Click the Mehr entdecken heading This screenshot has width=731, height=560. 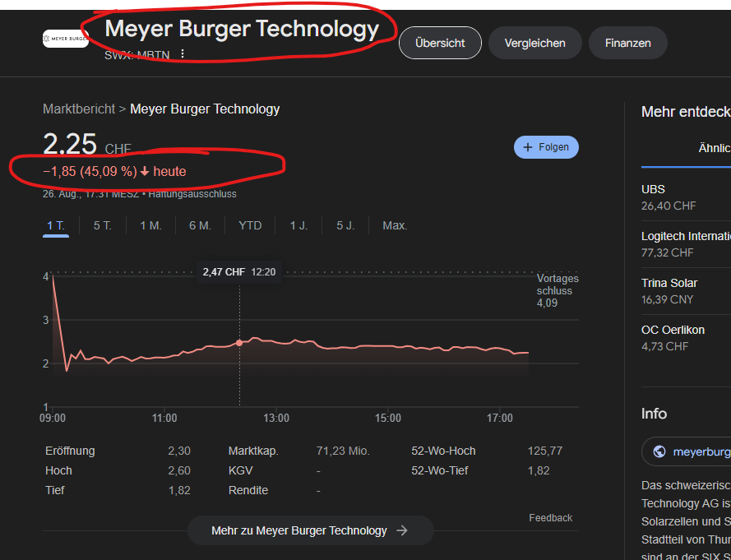[686, 112]
